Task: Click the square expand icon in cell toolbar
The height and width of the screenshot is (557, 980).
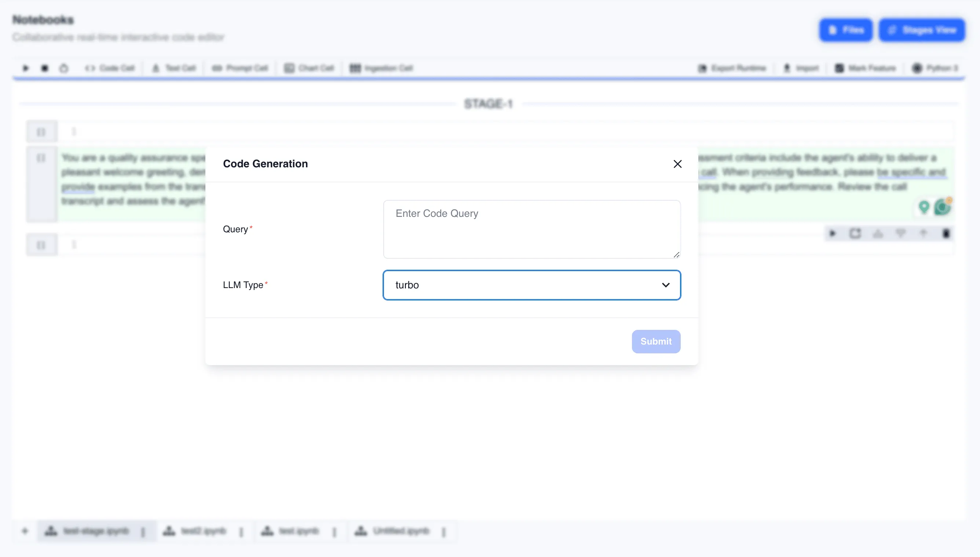Action: [855, 233]
